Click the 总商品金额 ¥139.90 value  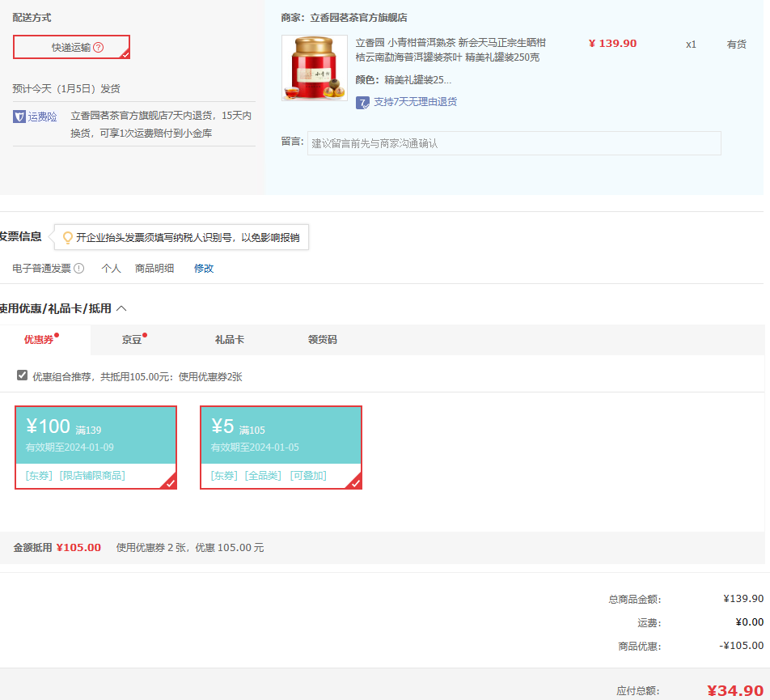click(x=743, y=598)
